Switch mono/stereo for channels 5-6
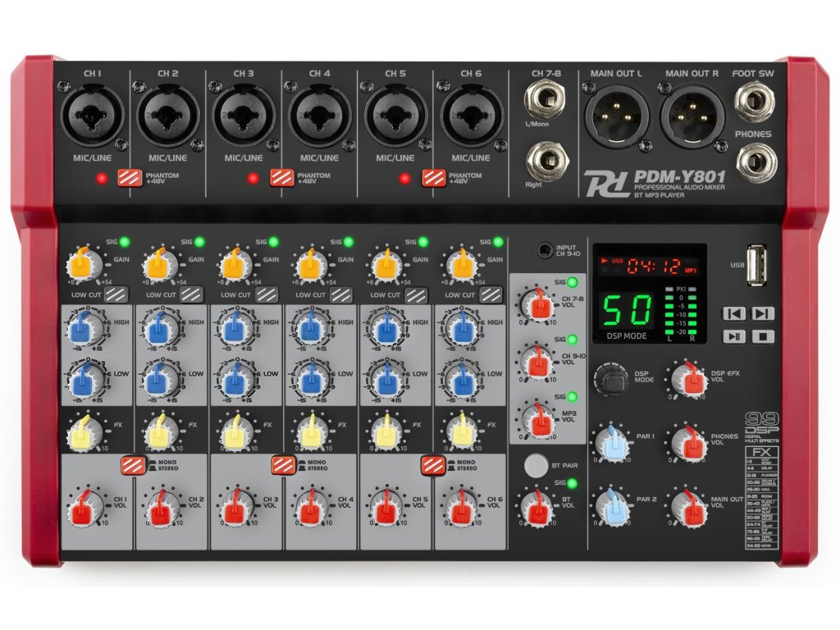Viewport: 840px width, 630px height. 432,464
